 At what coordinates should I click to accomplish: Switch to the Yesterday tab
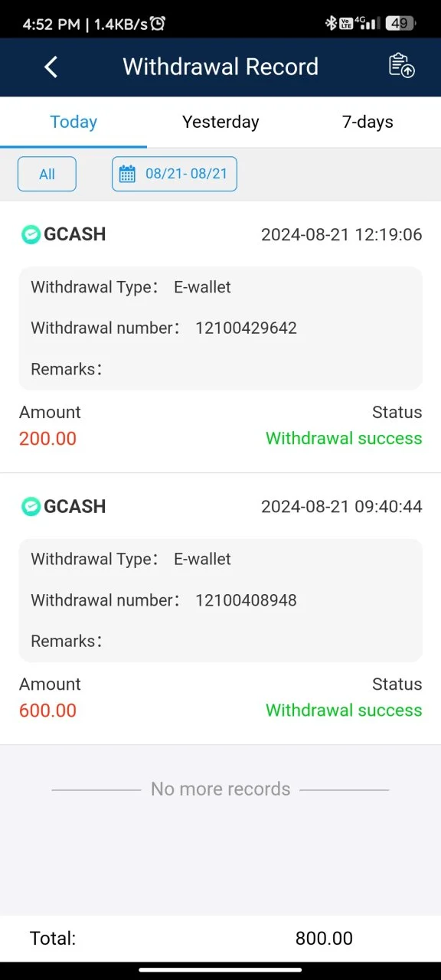pos(220,122)
